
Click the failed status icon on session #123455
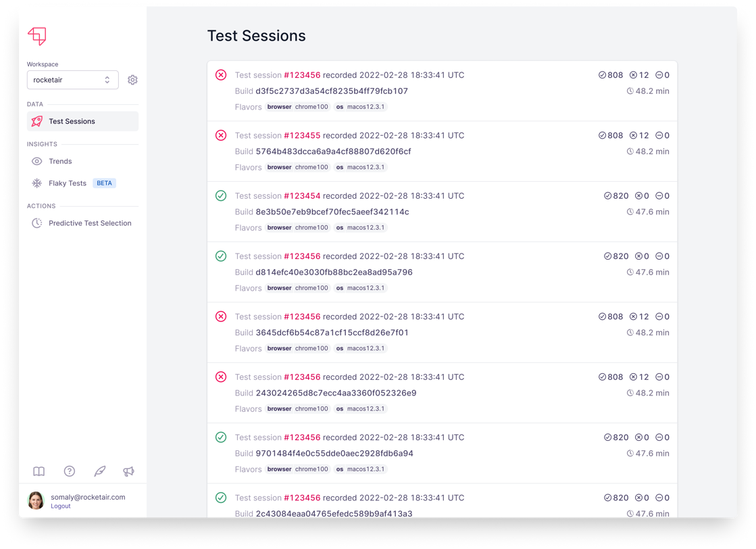[x=221, y=135]
